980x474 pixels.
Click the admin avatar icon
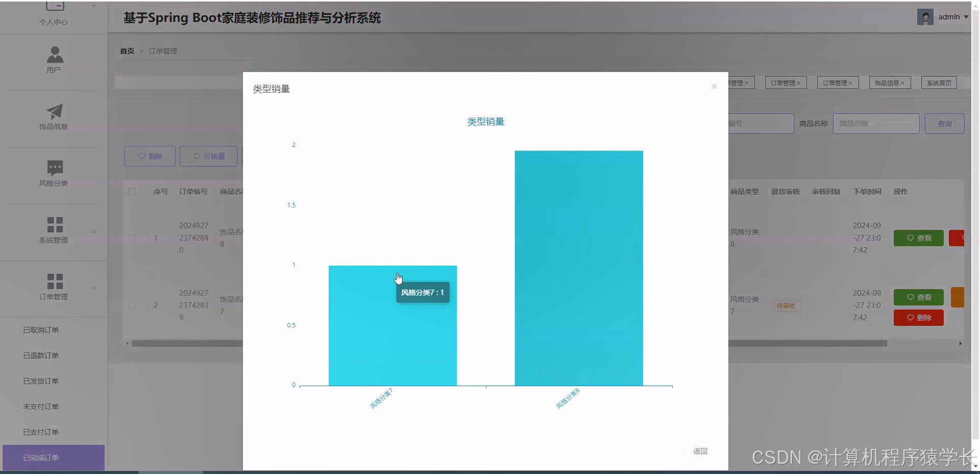click(925, 16)
